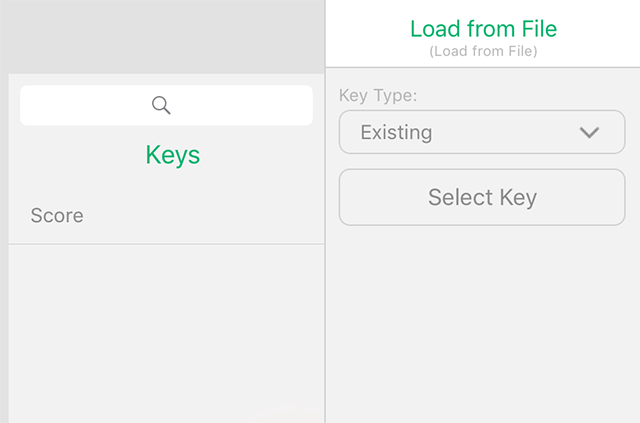Click the chevron arrow on Existing dropdown

589,132
